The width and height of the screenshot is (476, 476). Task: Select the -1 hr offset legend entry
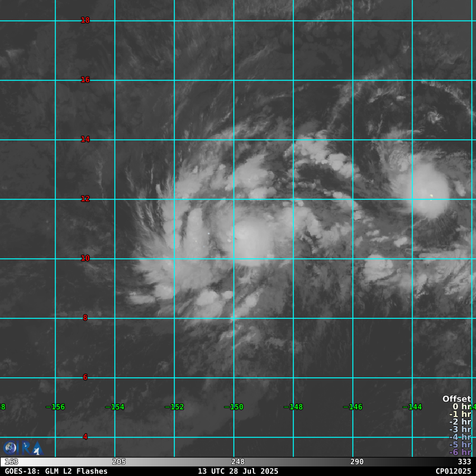[x=460, y=414]
